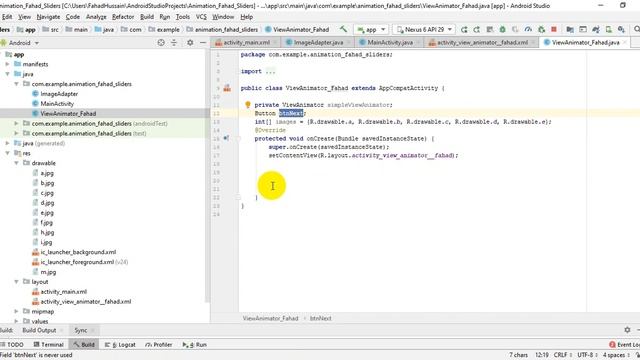640x360 pixels.
Task: Click the Locate/scroll from source target icon
Action: pyautogui.click(x=161, y=42)
